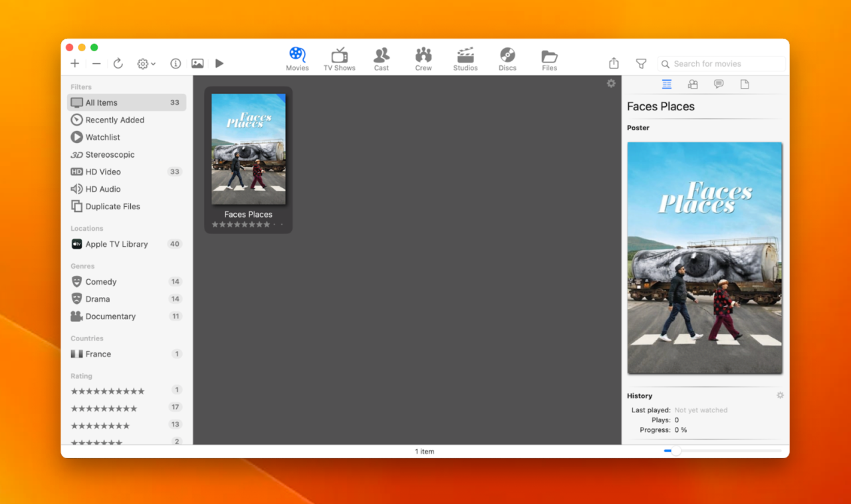Viewport: 851px width, 504px height.
Task: Show the comments inspector tab
Action: (x=719, y=84)
